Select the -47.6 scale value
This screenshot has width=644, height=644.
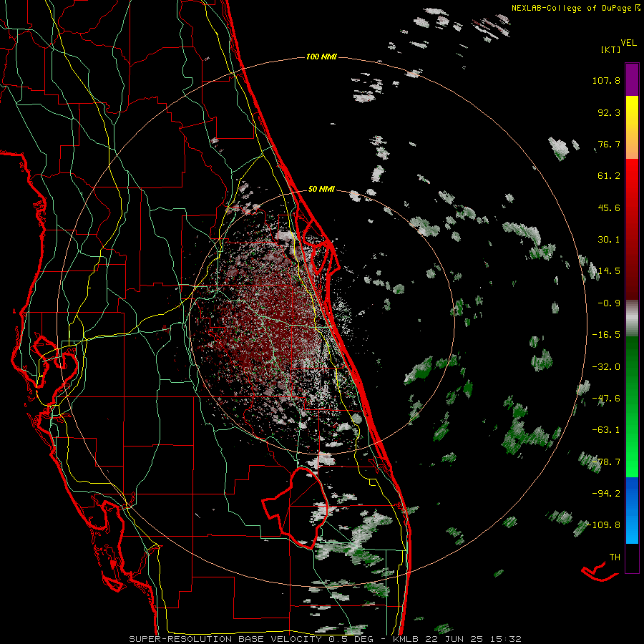point(606,399)
